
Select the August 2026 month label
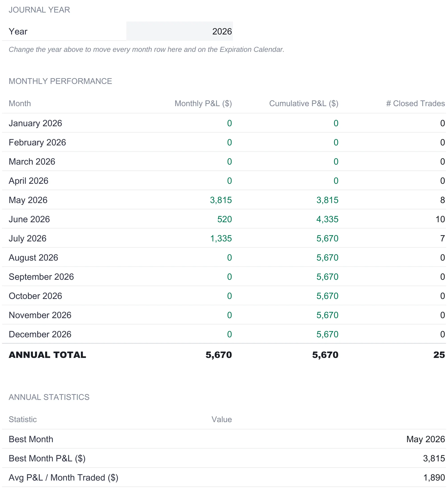click(33, 258)
